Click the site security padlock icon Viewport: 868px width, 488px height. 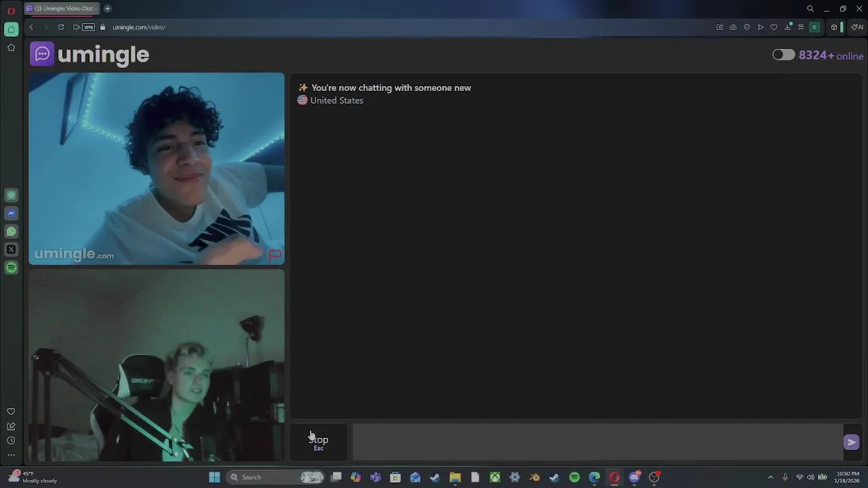(x=103, y=27)
